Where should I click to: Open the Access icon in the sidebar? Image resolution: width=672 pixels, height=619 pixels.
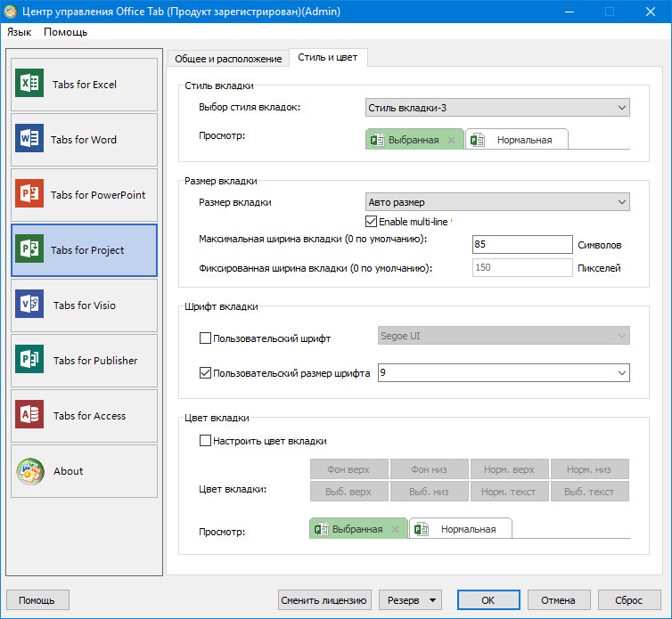(x=29, y=416)
